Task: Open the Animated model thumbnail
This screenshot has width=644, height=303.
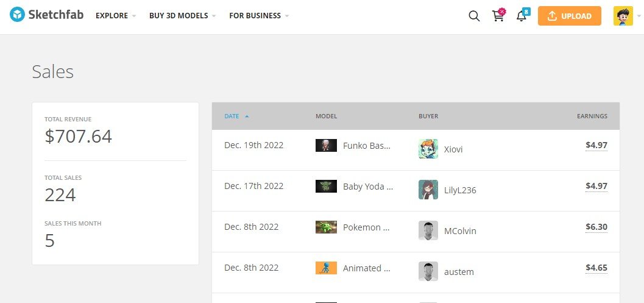Action: point(326,268)
